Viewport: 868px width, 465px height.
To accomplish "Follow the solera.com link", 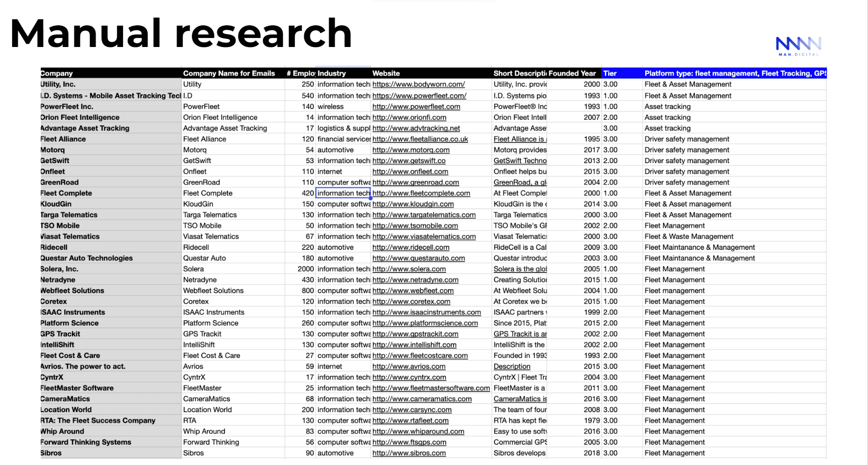I will [x=409, y=269].
